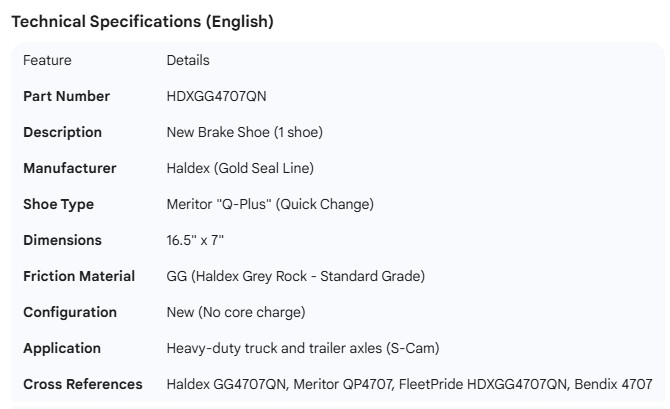This screenshot has width=670, height=409.
Task: Click the Technical Specifications (English) heading
Action: [142, 21]
